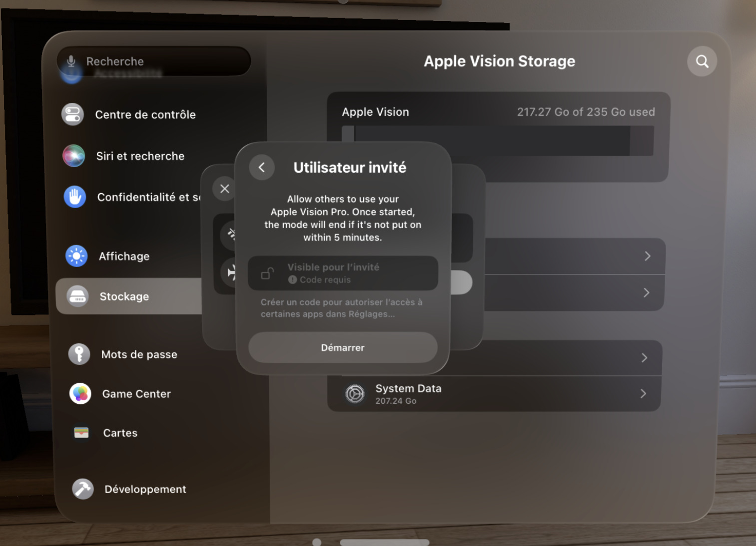The width and height of the screenshot is (756, 546).
Task: Click the round close dot beside the grab bar
Action: coord(317,543)
